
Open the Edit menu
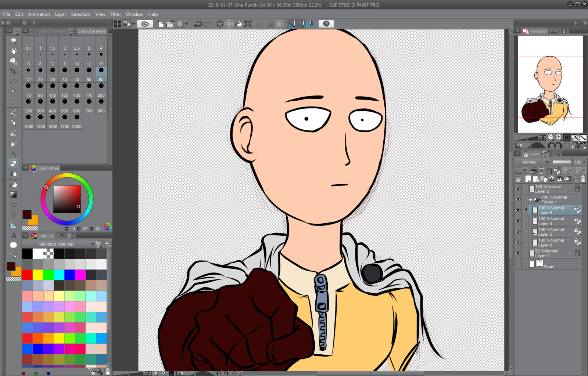click(19, 14)
